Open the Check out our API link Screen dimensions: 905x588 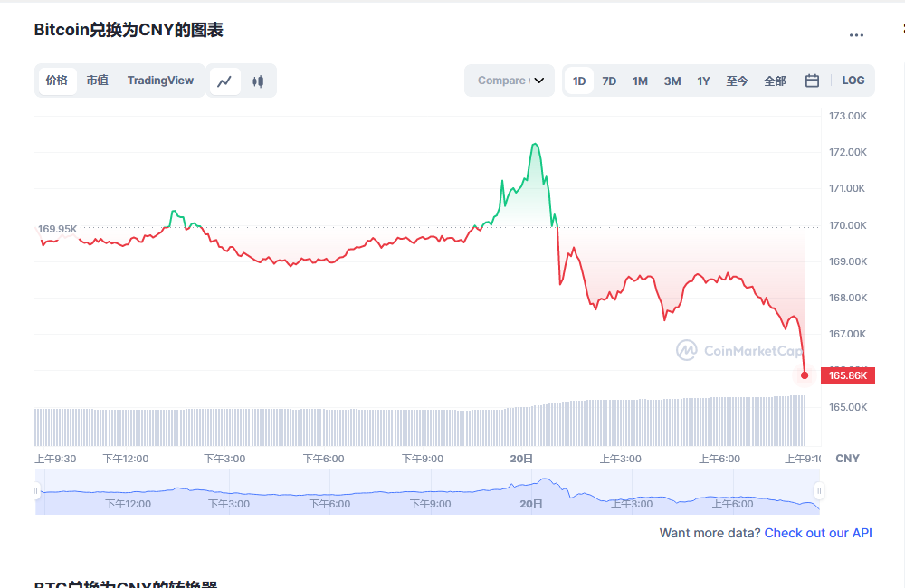(818, 533)
